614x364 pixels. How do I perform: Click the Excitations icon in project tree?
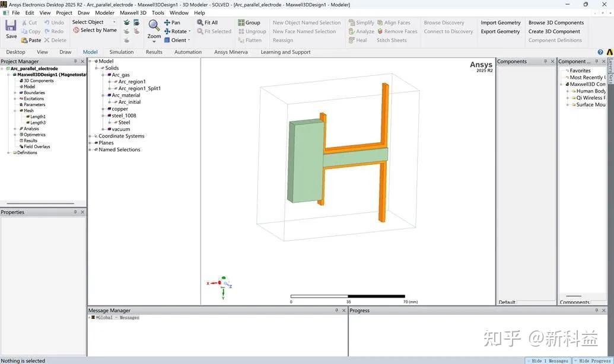pos(21,98)
